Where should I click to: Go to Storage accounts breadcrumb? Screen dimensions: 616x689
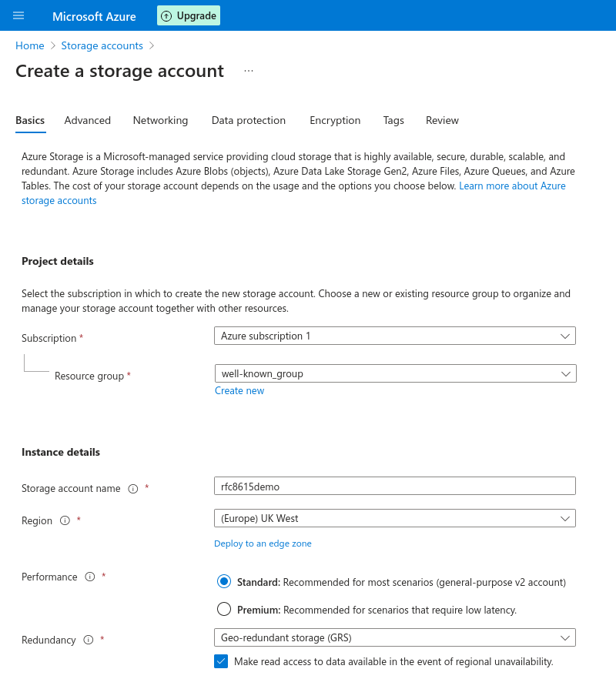point(102,45)
